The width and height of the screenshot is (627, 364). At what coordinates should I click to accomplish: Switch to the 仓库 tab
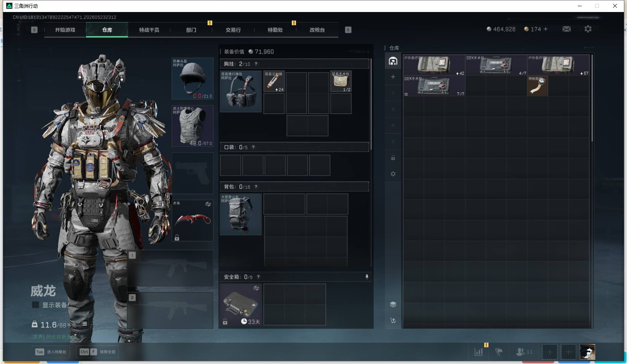(x=107, y=30)
